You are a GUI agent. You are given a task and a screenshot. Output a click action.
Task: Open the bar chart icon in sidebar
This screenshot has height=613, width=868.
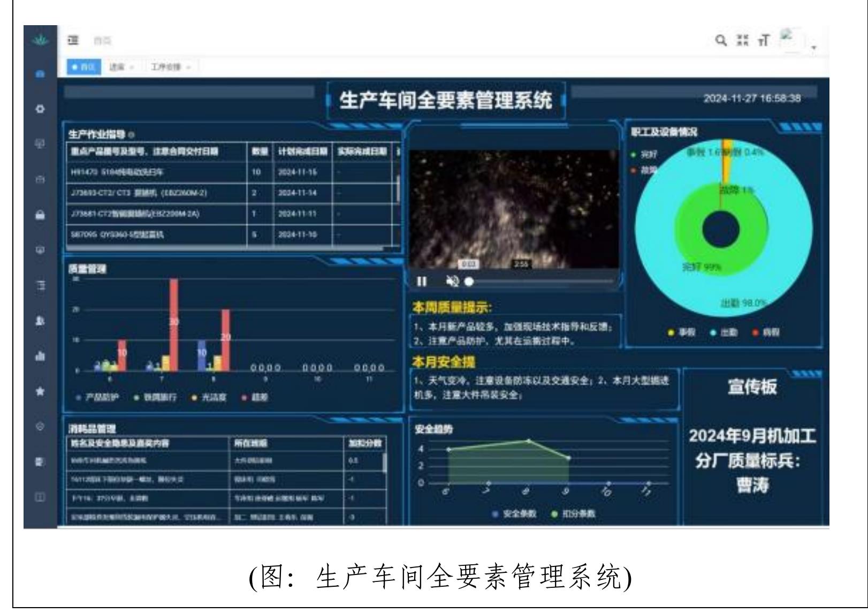click(x=40, y=356)
